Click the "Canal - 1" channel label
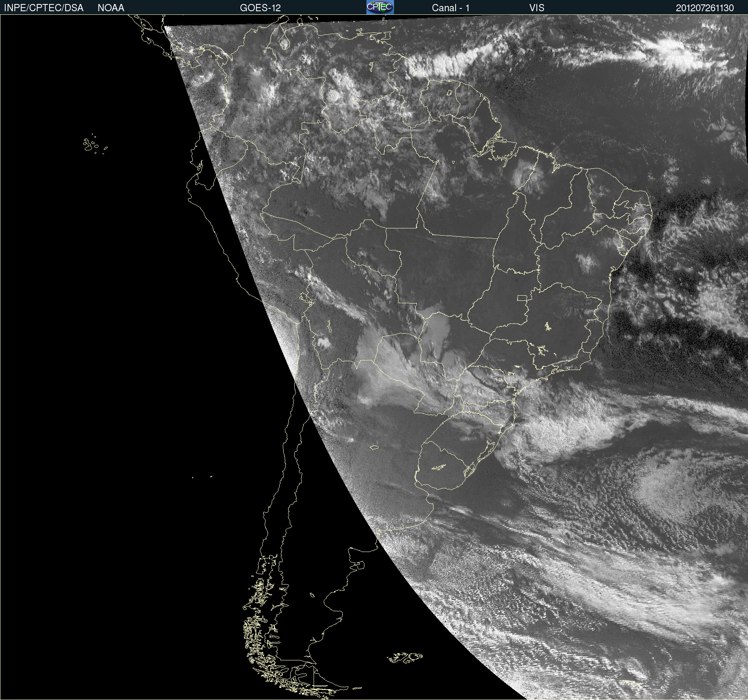 click(x=451, y=8)
